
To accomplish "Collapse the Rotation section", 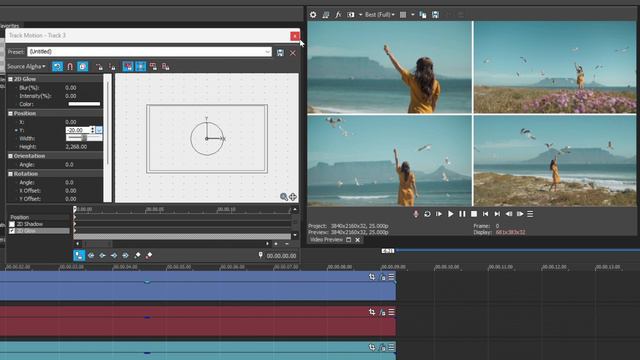I will 11,174.
